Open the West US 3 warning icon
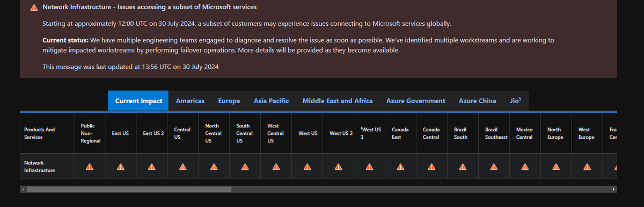This screenshot has height=207, width=644. 369,167
